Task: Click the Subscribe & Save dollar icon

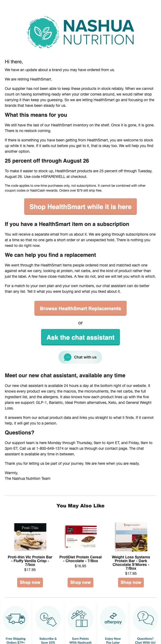Action: click(48, 619)
